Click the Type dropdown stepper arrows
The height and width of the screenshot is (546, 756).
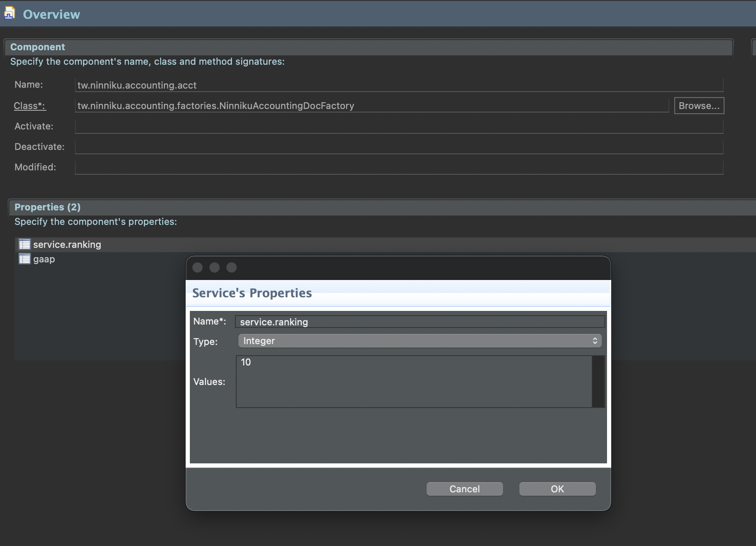(595, 341)
